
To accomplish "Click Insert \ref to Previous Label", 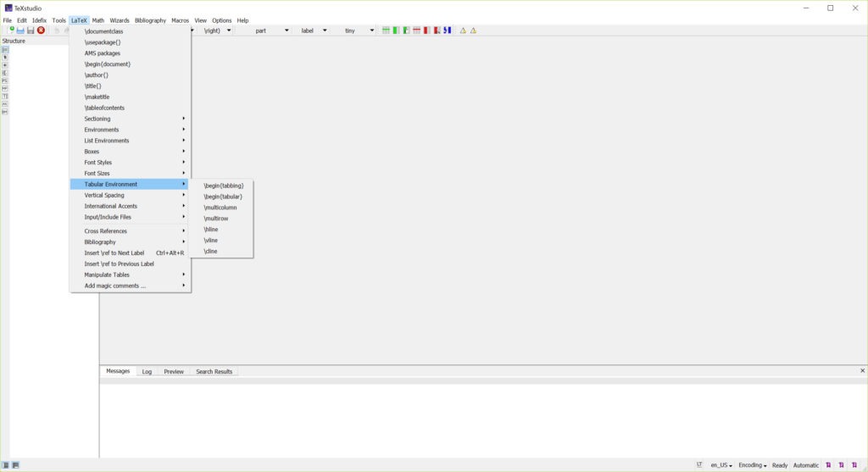I will [x=130, y=264].
